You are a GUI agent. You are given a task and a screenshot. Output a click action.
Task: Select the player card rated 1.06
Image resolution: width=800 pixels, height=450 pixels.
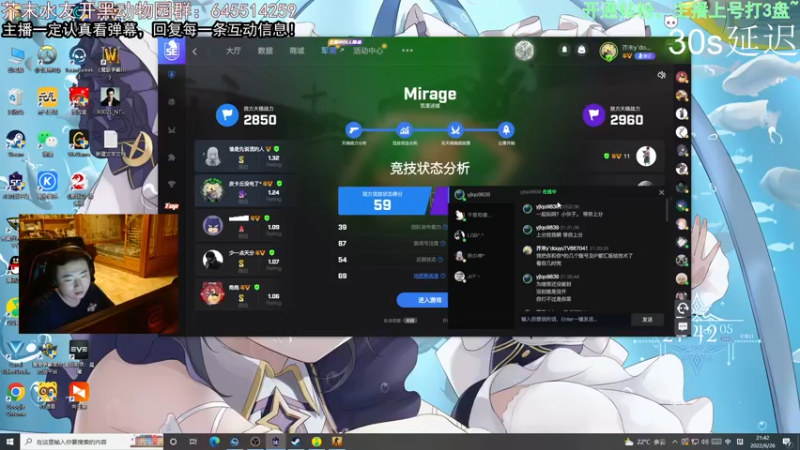click(x=240, y=294)
